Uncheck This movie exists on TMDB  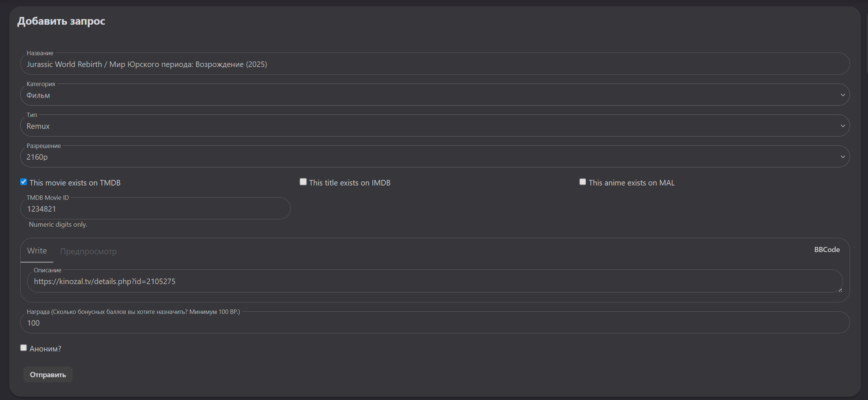[x=24, y=182]
